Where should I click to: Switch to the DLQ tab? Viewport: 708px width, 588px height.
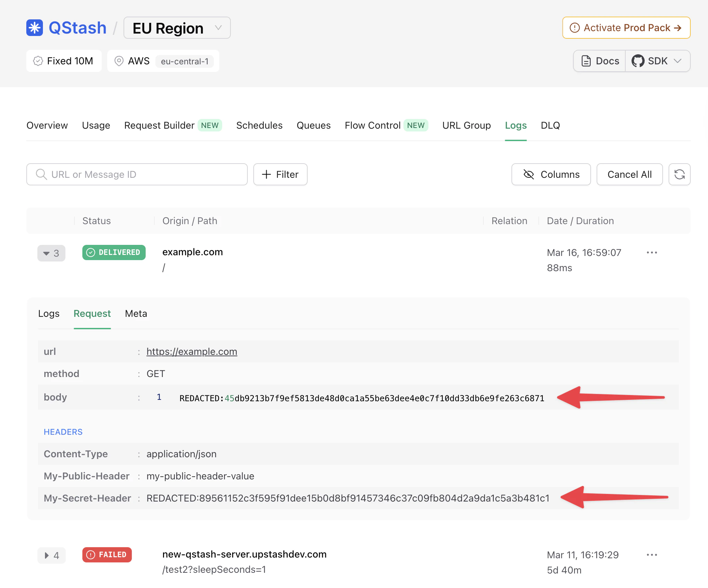pos(550,125)
